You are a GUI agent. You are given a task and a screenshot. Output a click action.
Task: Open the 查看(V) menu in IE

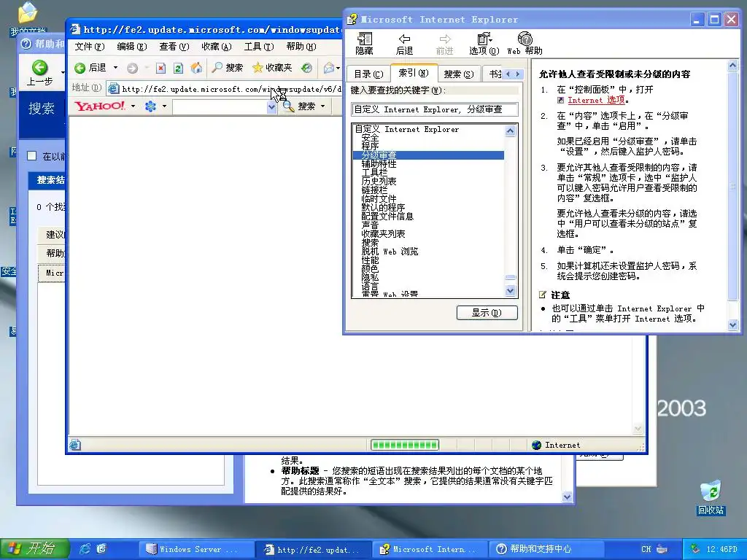174,47
